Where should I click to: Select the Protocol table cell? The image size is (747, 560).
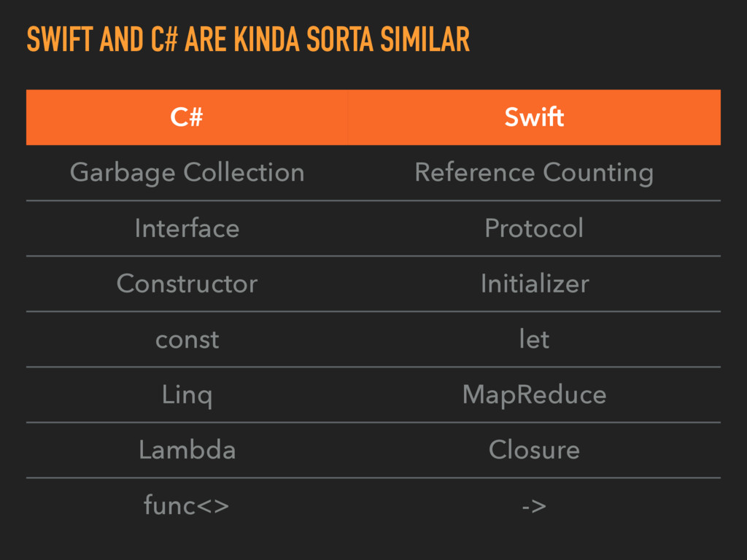534,228
